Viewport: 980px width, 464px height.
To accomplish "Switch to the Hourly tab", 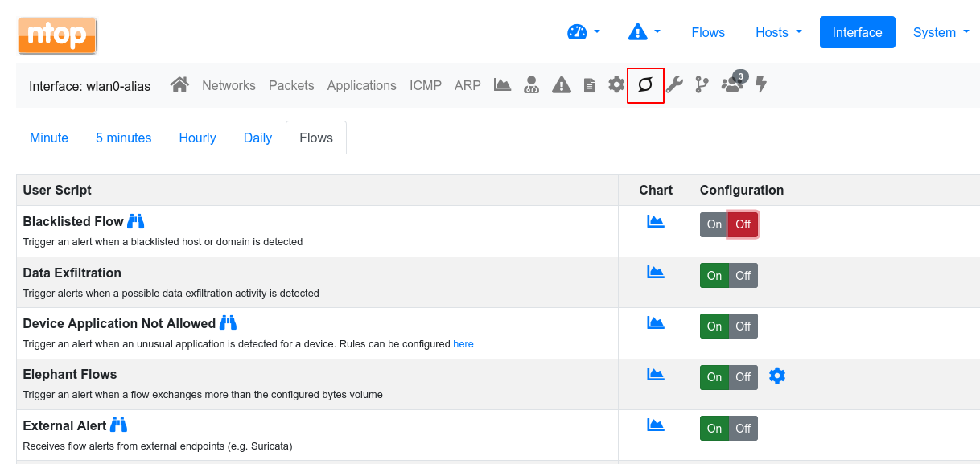I will pos(198,138).
